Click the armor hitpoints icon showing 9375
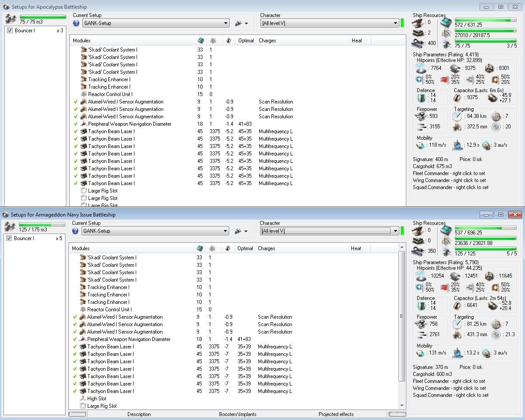This screenshot has height=420, width=525. point(455,68)
